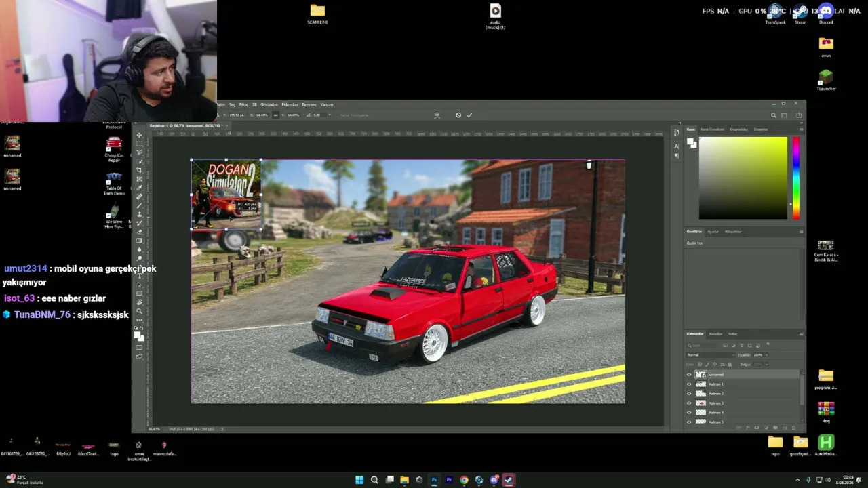Viewport: 868px width, 488px height.
Task: Select the Clone Stamp tool
Action: coord(139,214)
